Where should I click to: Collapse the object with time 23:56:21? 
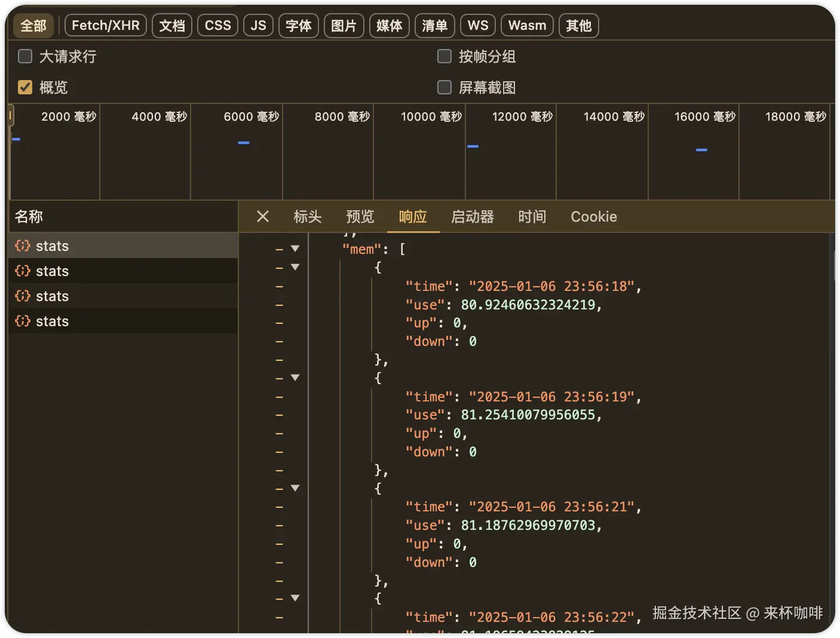pos(295,488)
